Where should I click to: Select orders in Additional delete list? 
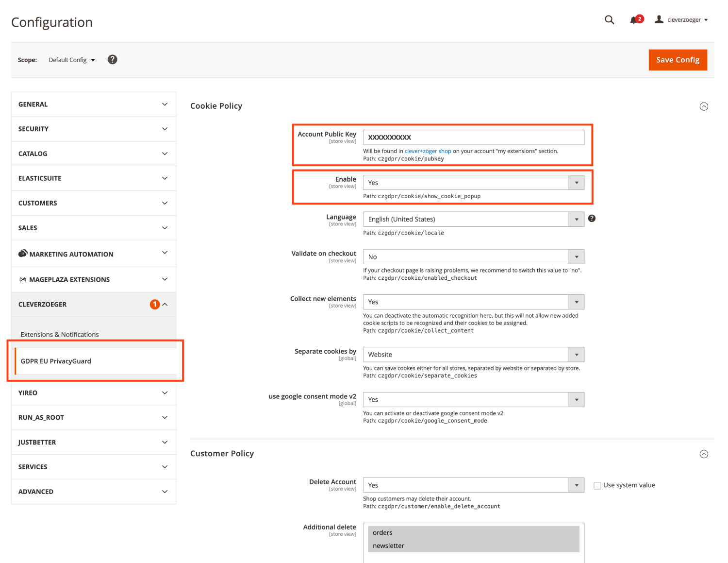click(x=473, y=533)
